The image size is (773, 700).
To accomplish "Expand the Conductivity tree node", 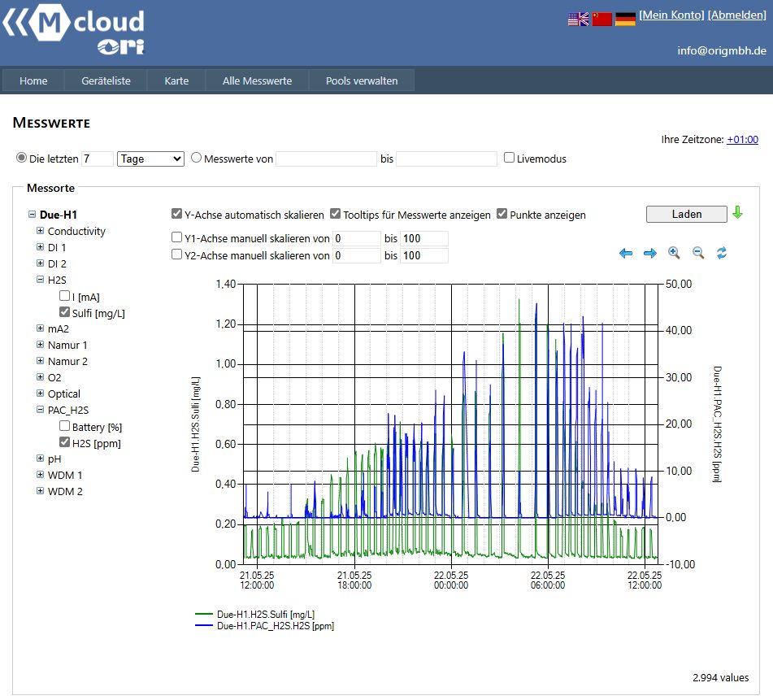I will [41, 231].
